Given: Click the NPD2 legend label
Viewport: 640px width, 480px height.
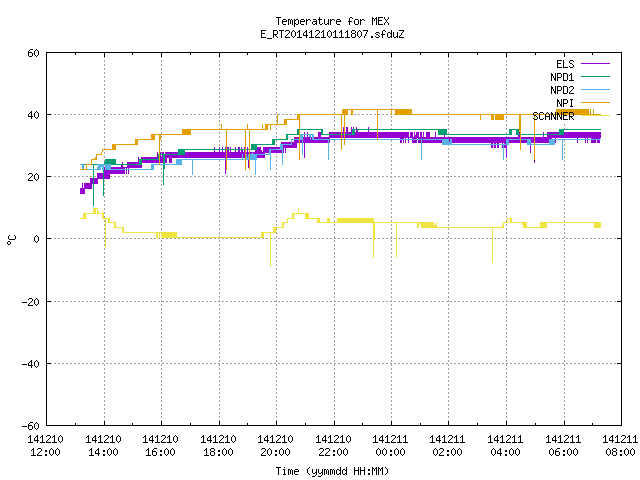Looking at the screenshot, I should pyautogui.click(x=562, y=90).
